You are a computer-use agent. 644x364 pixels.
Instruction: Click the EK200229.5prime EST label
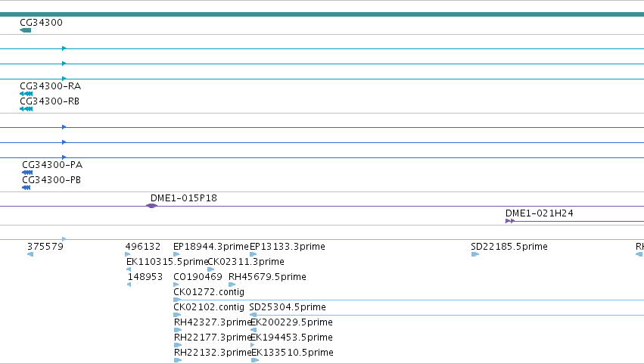pyautogui.click(x=291, y=322)
